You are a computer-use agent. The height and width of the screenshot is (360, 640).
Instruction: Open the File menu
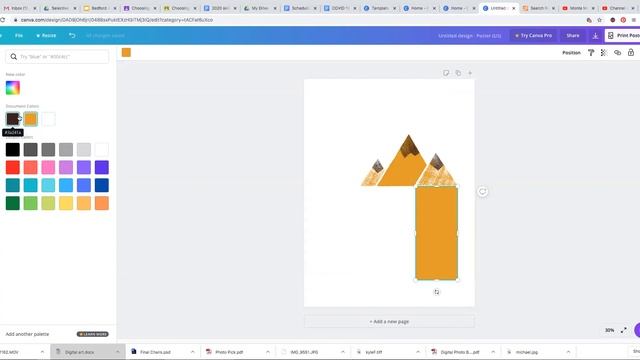tap(19, 36)
